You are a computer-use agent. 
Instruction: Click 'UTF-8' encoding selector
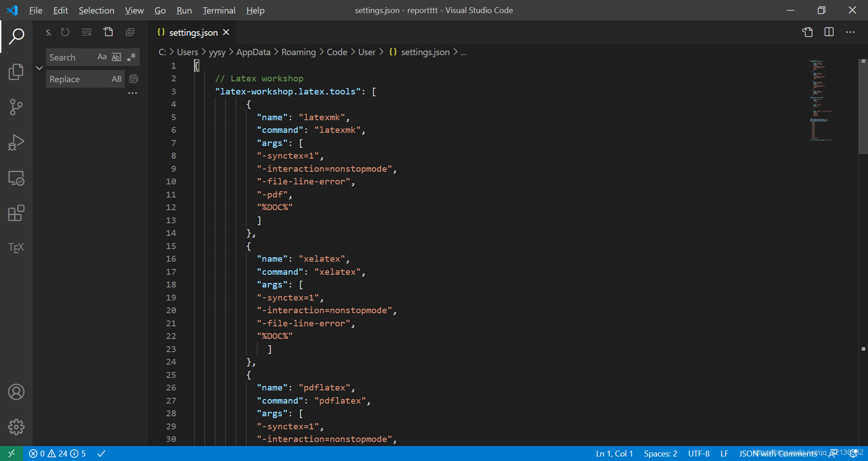[x=698, y=453]
